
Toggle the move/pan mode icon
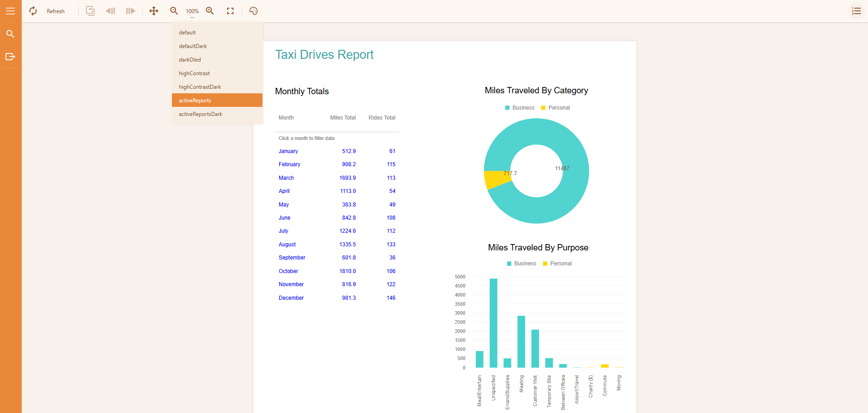(154, 11)
